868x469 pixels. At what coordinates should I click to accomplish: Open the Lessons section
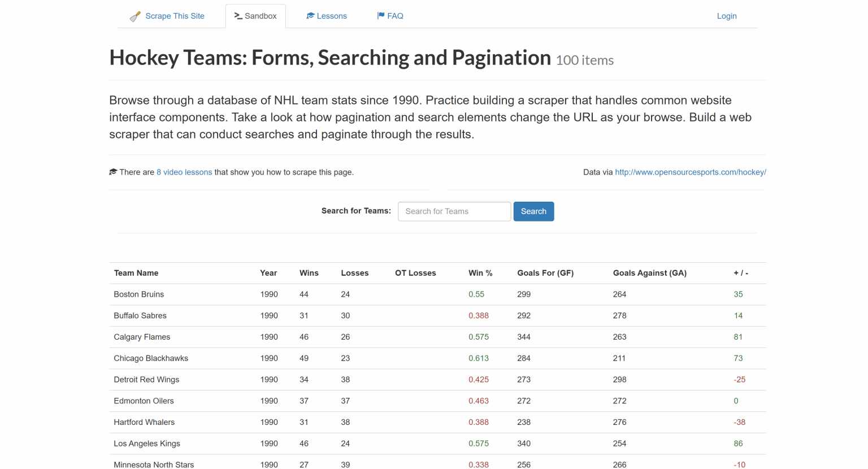click(331, 16)
